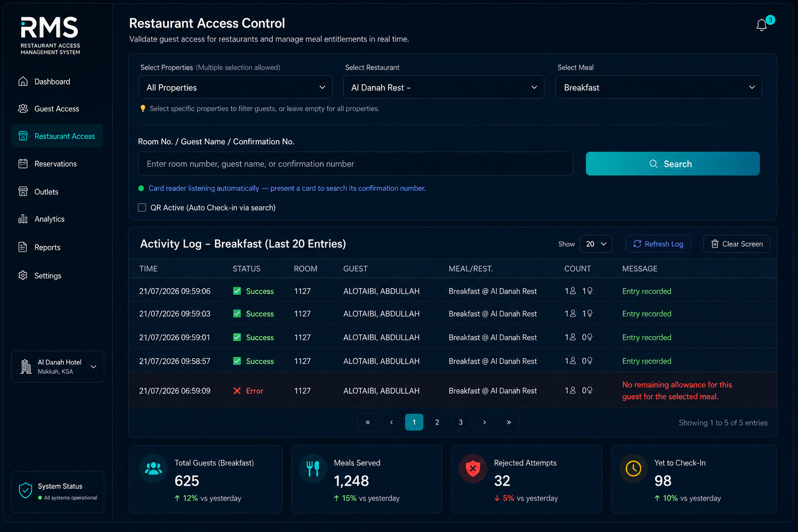Jump to the first page of the log
The width and height of the screenshot is (798, 532).
pos(368,422)
